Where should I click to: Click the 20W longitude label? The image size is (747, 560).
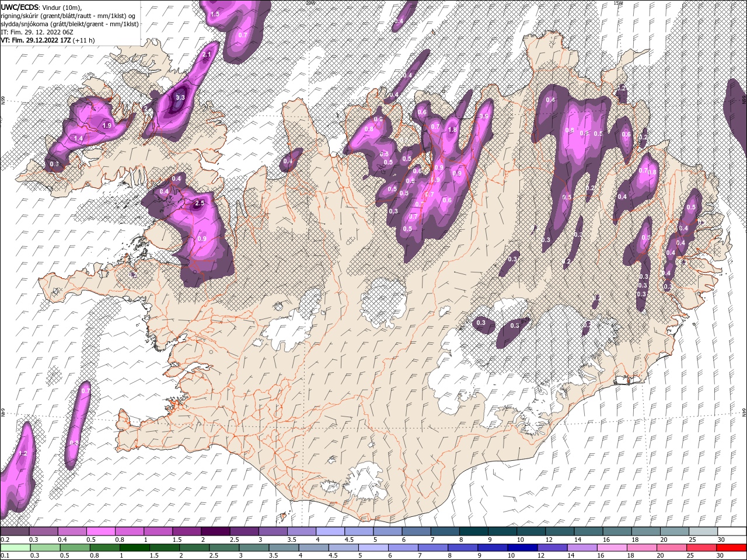[310, 3]
